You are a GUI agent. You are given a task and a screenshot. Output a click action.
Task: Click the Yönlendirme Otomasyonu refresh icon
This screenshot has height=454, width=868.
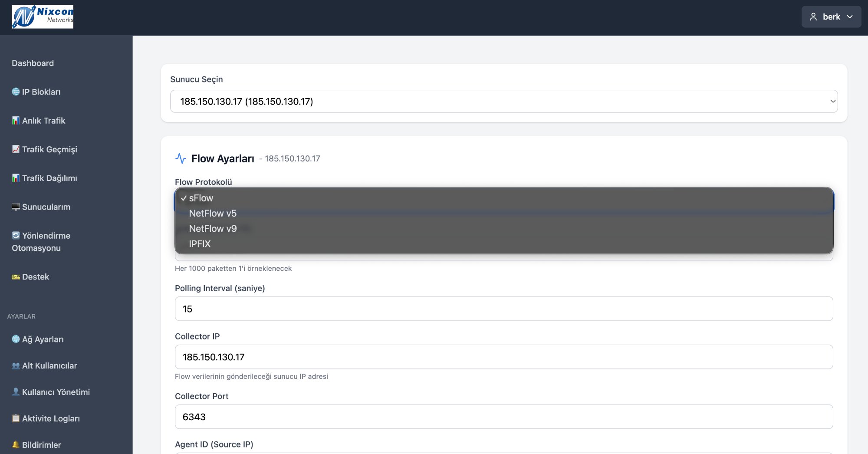(x=16, y=235)
